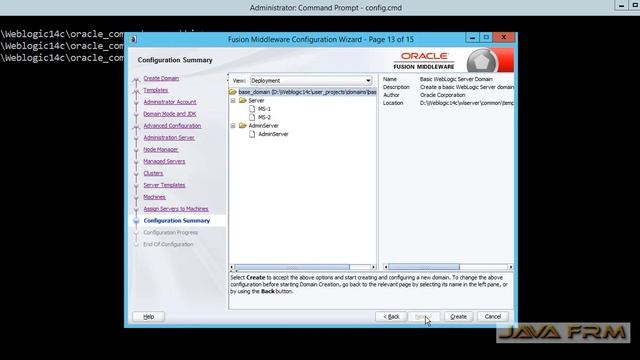640x360 pixels.
Task: Minimize the Configuration Wizard window
Action: [472, 38]
